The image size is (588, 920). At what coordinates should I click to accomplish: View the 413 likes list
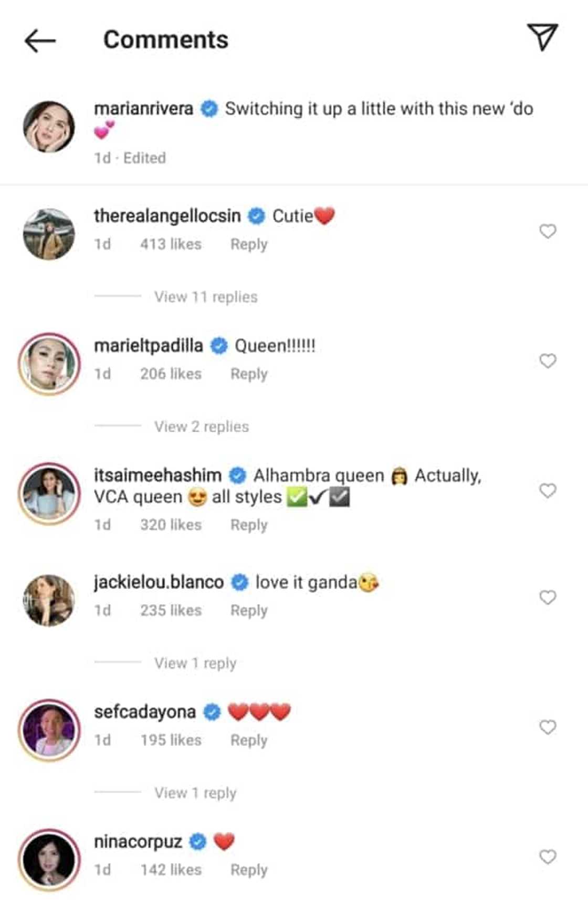click(x=171, y=244)
